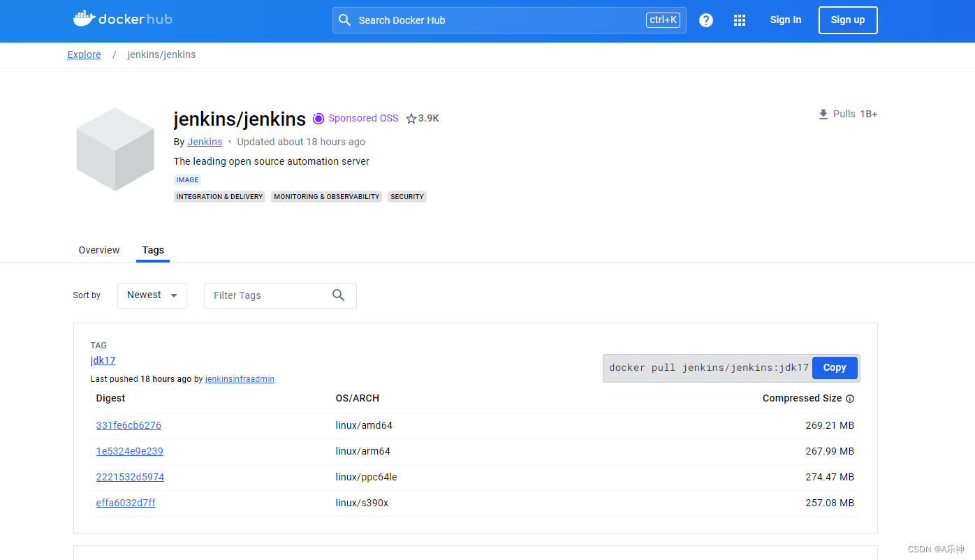Click the Sign up button
This screenshot has width=975, height=560.
[x=848, y=20]
